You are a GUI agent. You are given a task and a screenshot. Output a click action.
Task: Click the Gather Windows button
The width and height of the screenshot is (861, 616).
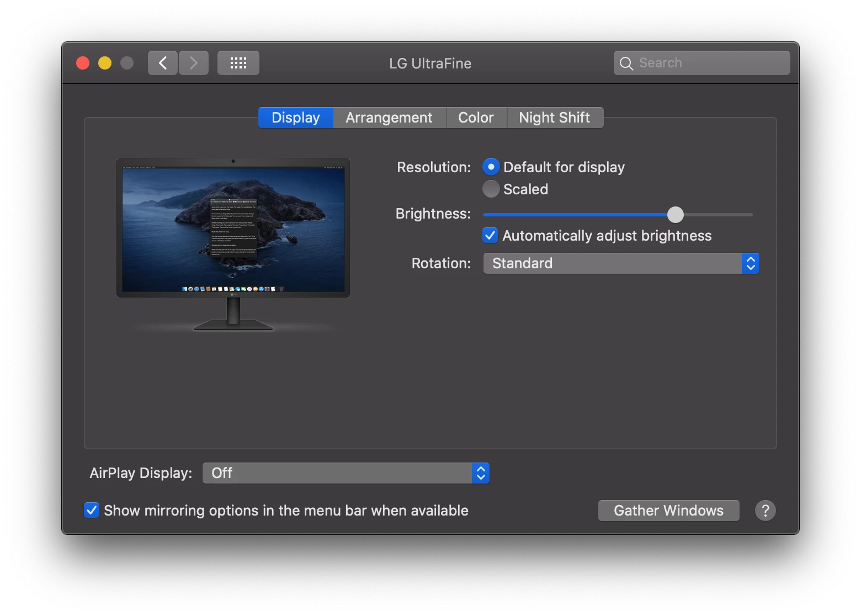pos(669,511)
